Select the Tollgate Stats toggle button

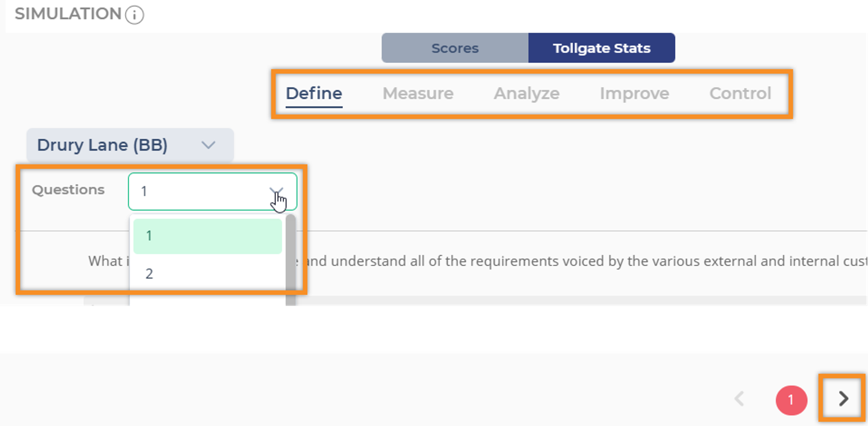601,48
